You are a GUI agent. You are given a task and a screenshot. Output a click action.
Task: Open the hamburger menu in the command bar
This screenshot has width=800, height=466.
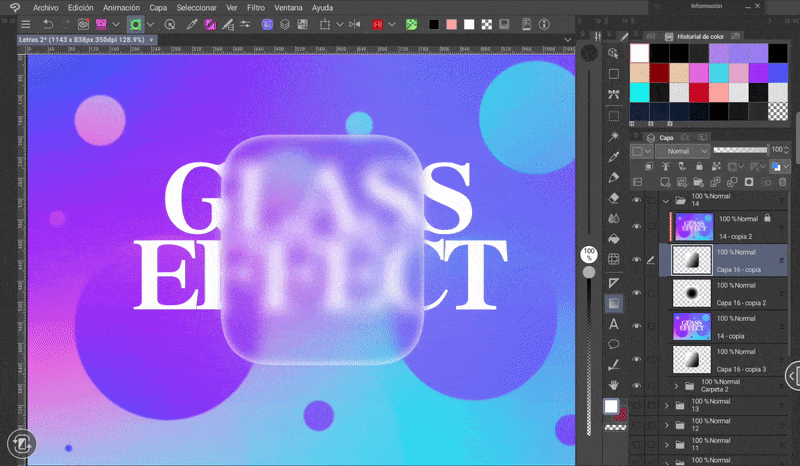(x=26, y=24)
